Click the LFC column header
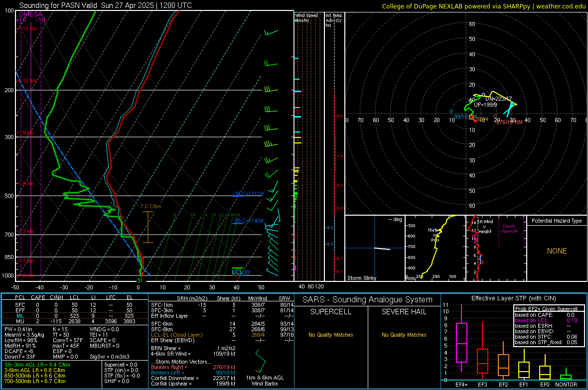This screenshot has height=390, width=588. 111,297
